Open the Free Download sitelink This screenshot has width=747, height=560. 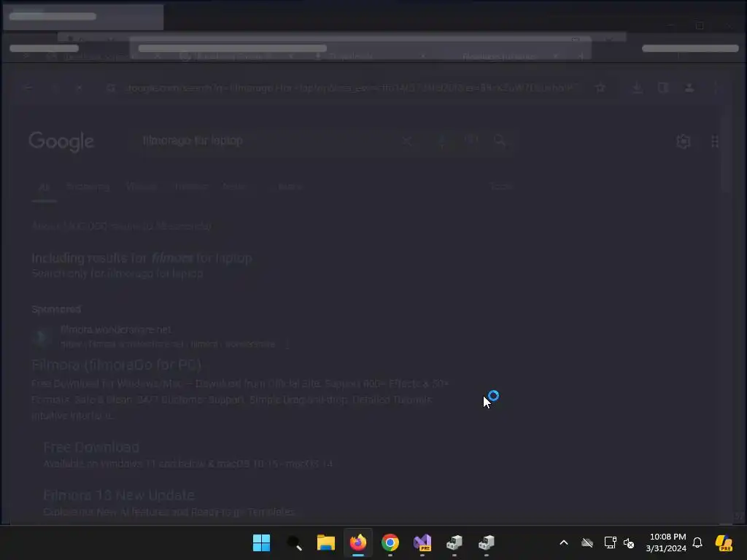91,447
